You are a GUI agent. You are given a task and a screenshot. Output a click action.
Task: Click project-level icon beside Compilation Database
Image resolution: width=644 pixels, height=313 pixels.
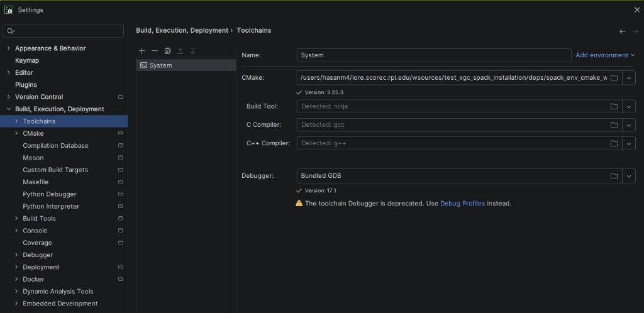[120, 146]
